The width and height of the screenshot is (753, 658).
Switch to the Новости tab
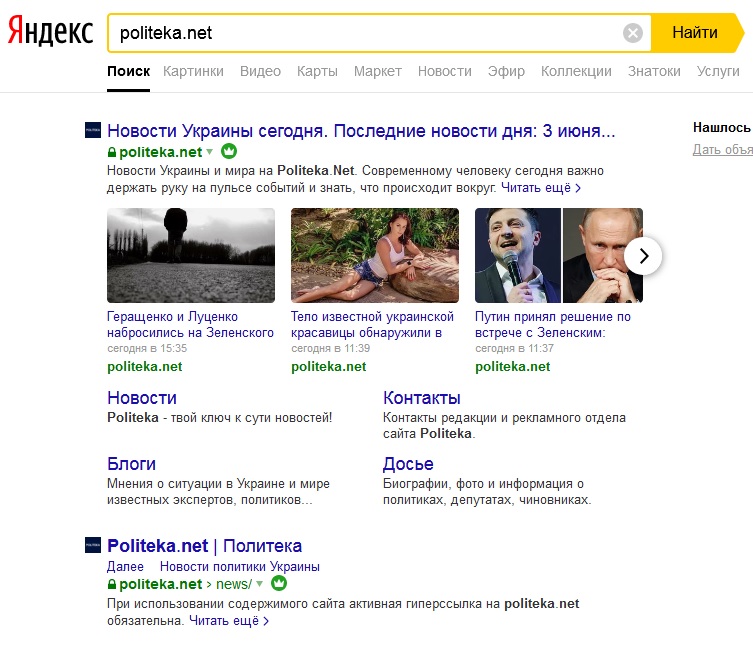click(x=445, y=71)
